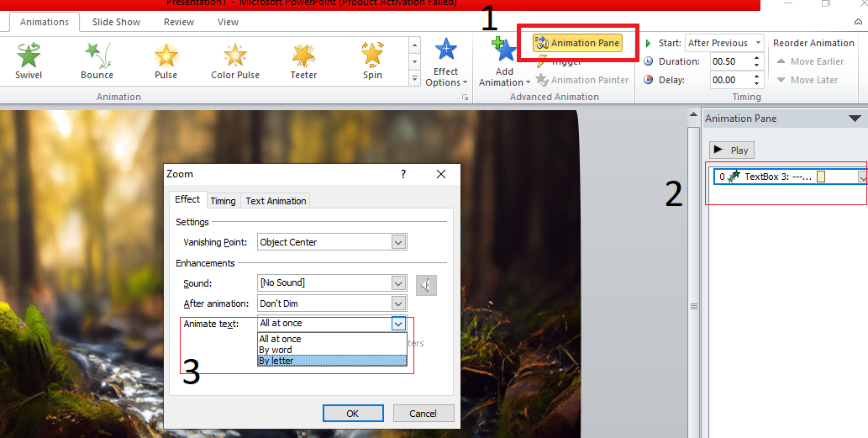Screen dimensions: 868x438
Task: Open the Sound dropdown list
Action: pos(399,283)
